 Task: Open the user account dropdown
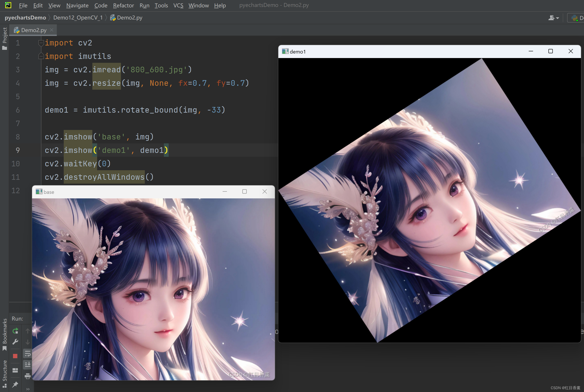pyautogui.click(x=554, y=18)
